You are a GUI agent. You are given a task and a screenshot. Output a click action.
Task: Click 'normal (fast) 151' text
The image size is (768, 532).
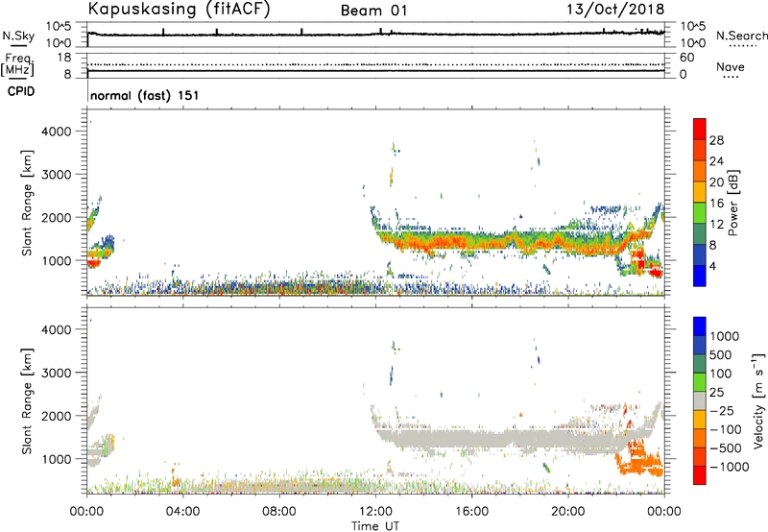(x=145, y=95)
